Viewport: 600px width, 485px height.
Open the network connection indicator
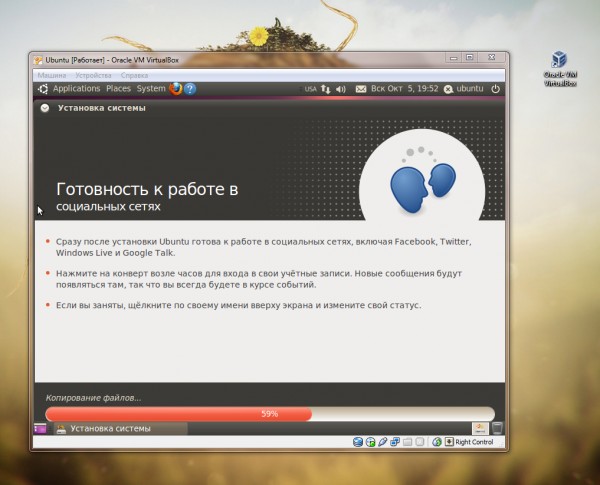[x=325, y=89]
